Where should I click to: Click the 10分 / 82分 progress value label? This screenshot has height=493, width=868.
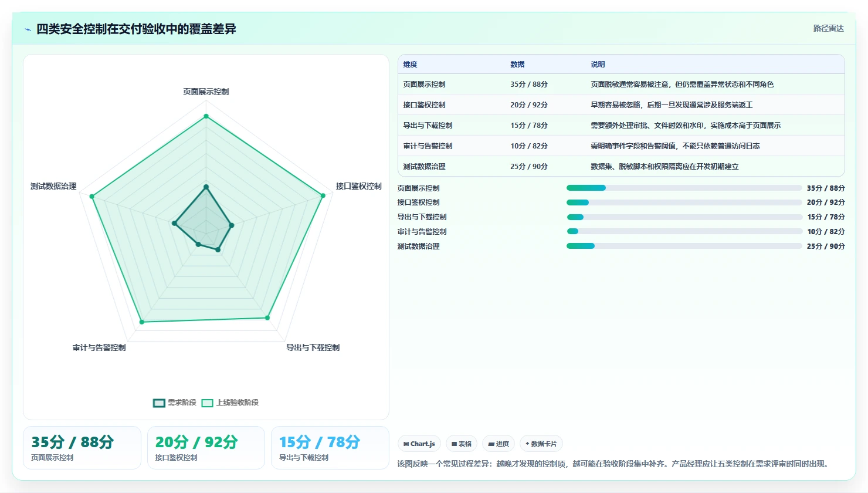tap(826, 232)
